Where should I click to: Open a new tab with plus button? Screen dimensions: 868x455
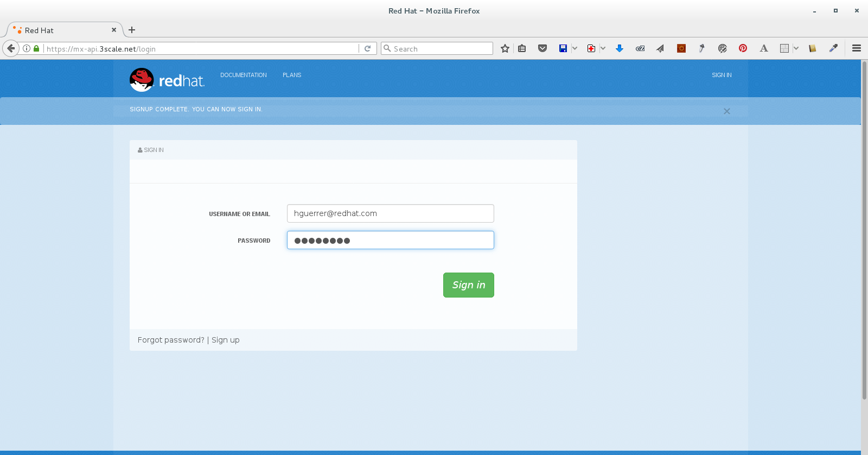132,30
